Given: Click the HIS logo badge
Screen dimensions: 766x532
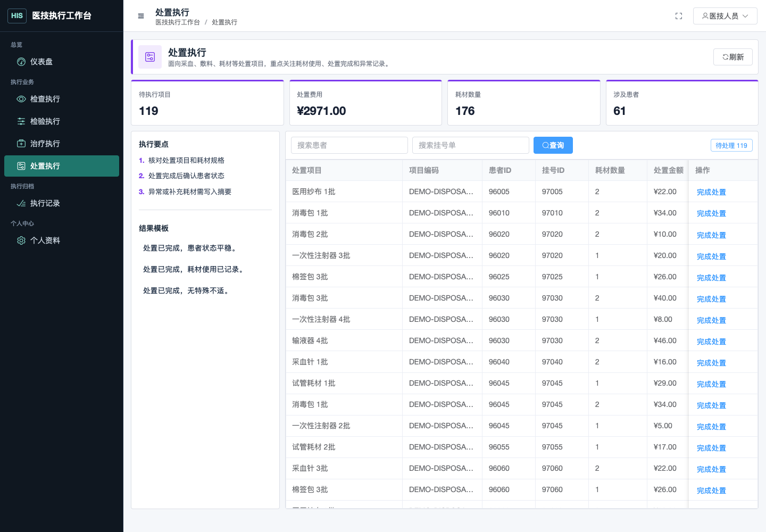Looking at the screenshot, I should click(17, 15).
